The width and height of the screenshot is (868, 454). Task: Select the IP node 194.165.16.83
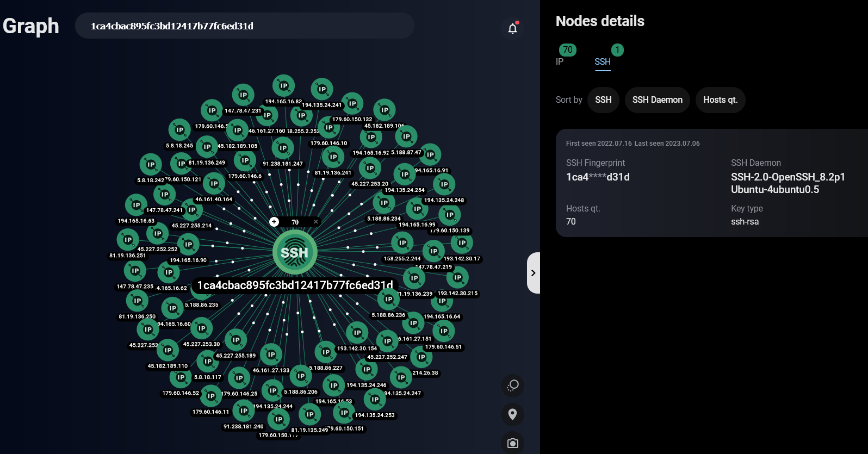283,86
